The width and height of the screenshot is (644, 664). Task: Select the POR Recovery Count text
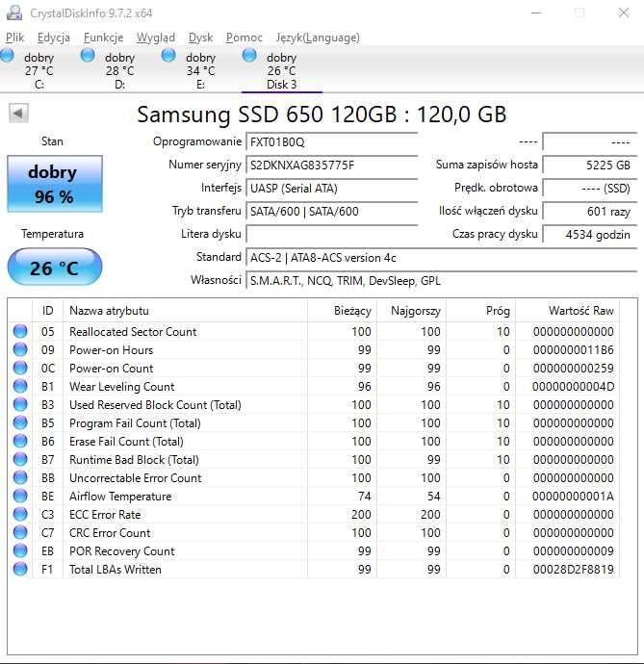pyautogui.click(x=122, y=551)
